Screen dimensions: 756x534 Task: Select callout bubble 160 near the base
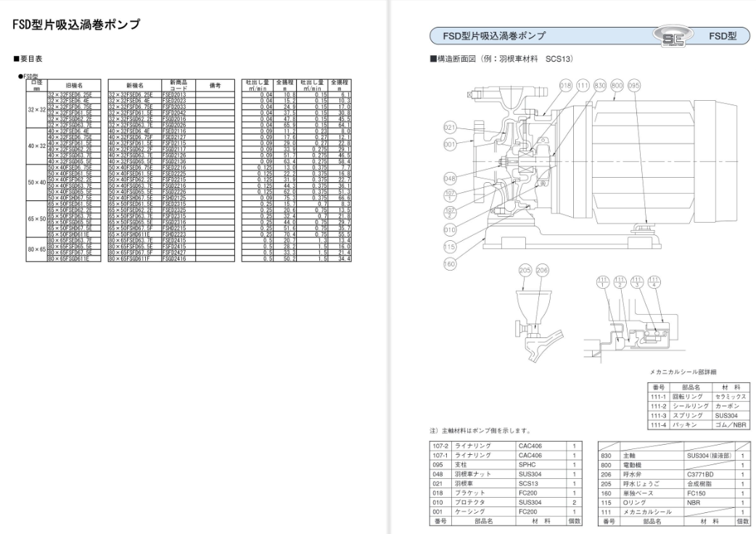pos(449,263)
